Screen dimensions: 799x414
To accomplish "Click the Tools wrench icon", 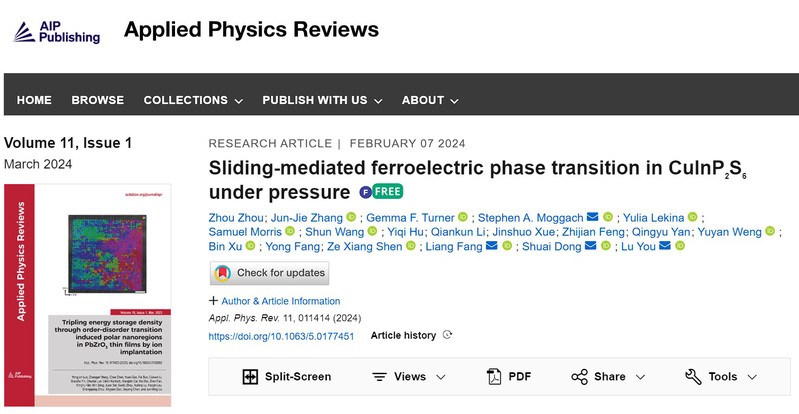I will coord(693,376).
